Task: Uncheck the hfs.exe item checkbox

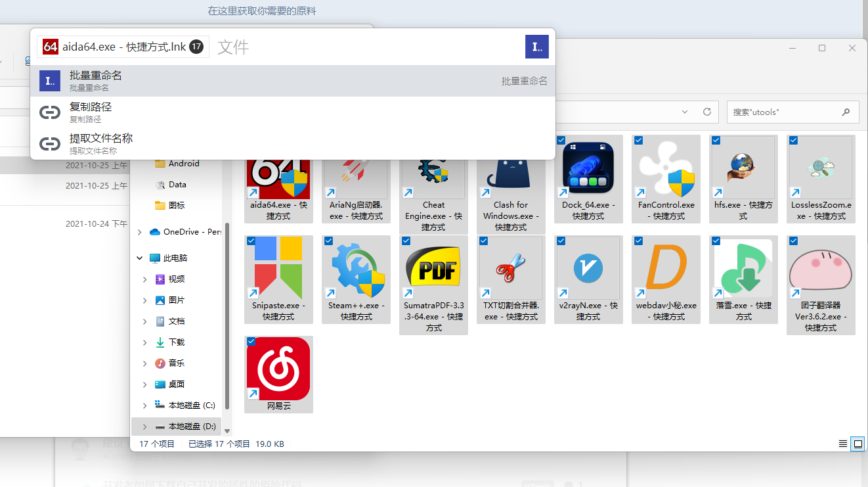Action: [716, 141]
